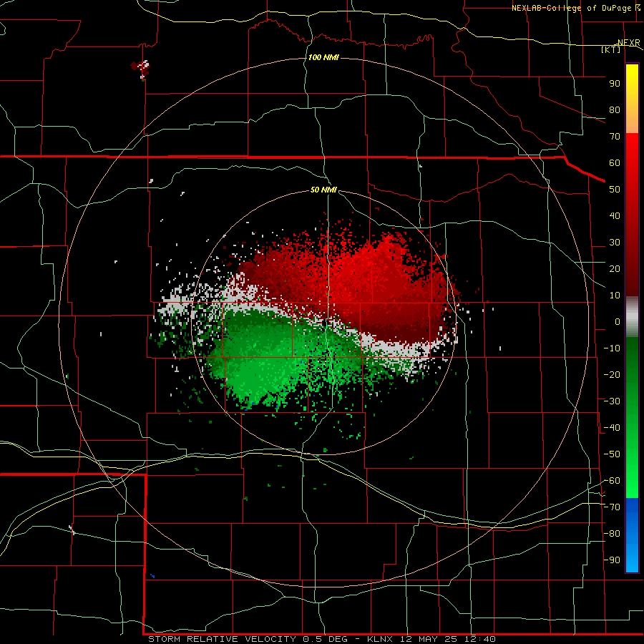The height and width of the screenshot is (644, 644).
Task: Pick the blue segment of the velocity color bar
Action: point(632,535)
